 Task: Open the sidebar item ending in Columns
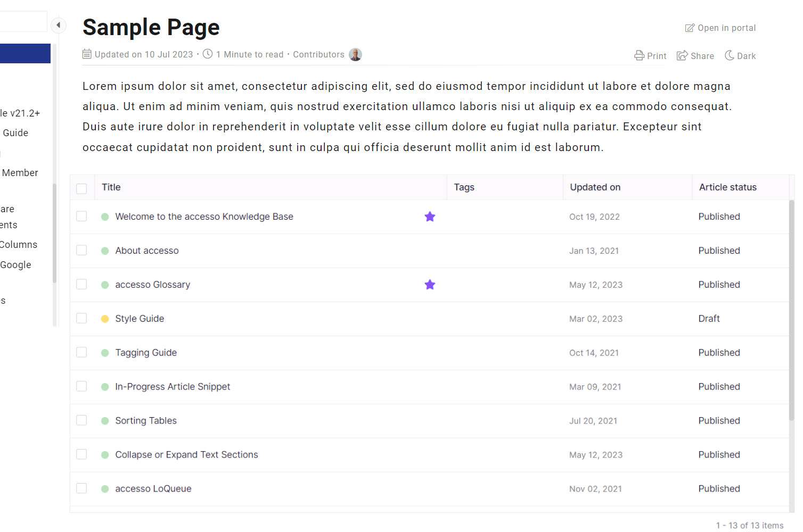point(19,245)
